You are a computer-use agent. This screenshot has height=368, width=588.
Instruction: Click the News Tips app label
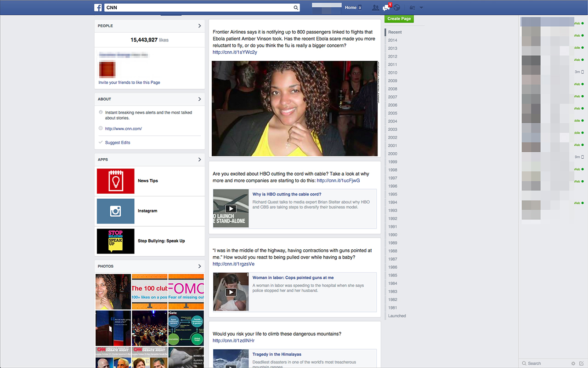click(x=148, y=181)
